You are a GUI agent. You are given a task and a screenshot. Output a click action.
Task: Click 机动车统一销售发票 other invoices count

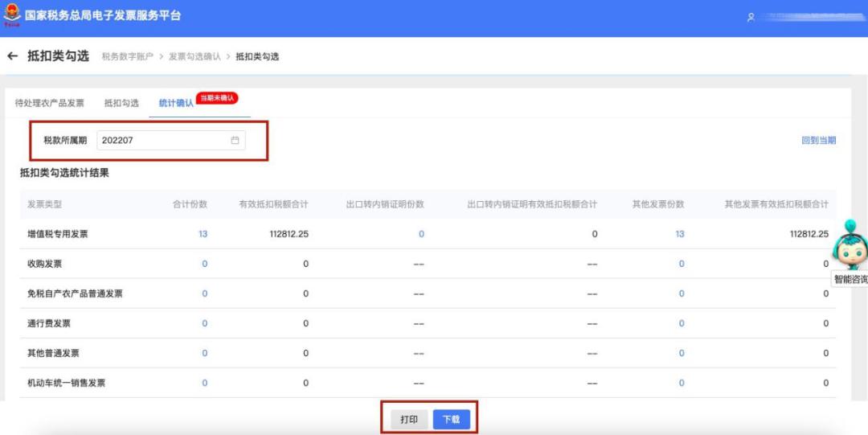pos(681,383)
